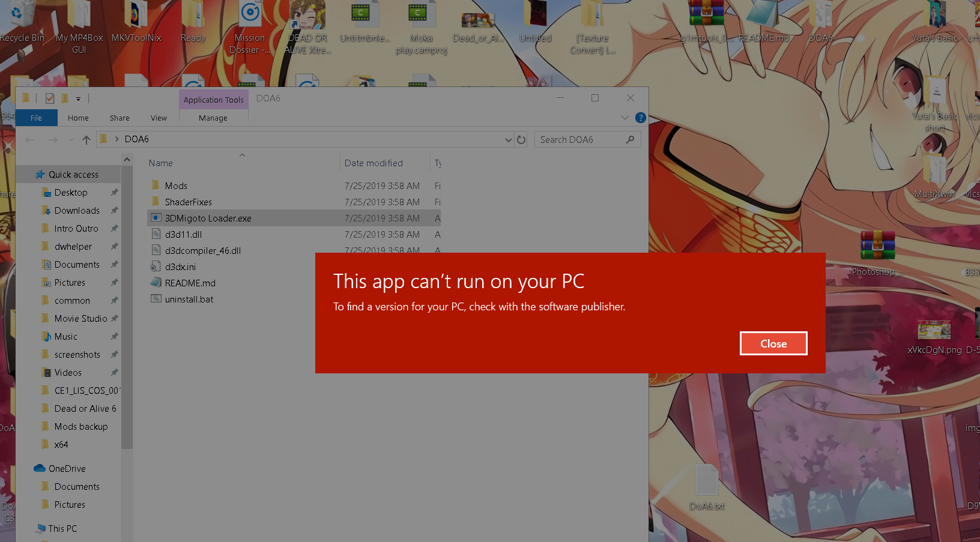Click the New folder icon in title bar
The image size is (980, 542).
[64, 98]
